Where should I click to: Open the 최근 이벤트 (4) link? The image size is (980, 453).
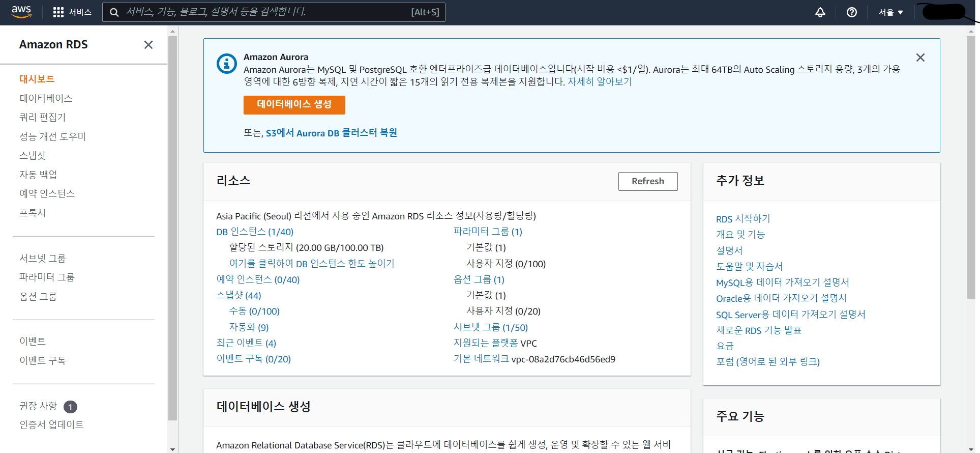coord(246,343)
